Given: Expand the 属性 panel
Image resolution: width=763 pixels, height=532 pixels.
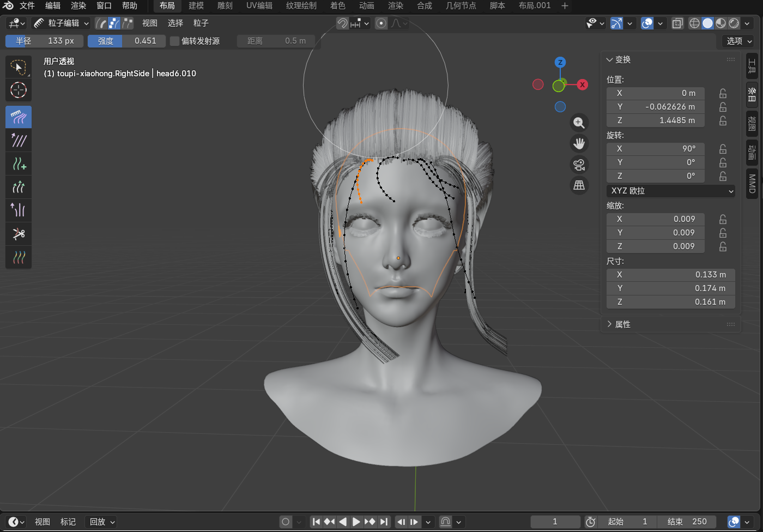Looking at the screenshot, I should [x=622, y=324].
